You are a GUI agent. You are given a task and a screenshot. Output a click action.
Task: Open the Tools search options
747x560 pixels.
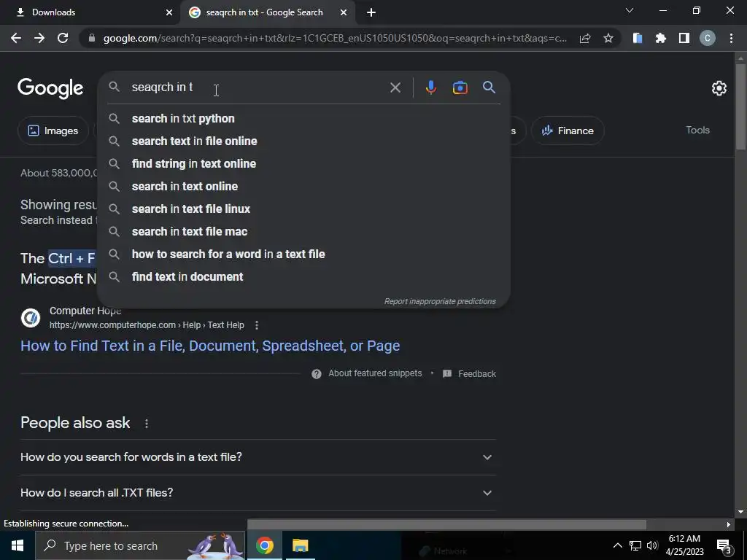(697, 130)
